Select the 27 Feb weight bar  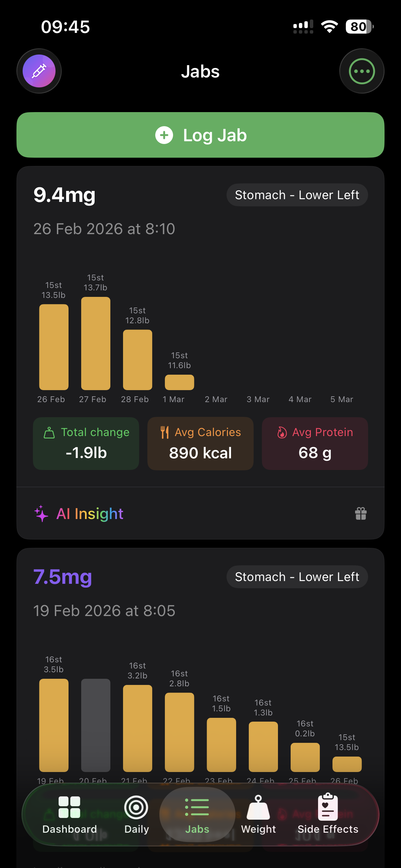click(x=96, y=343)
